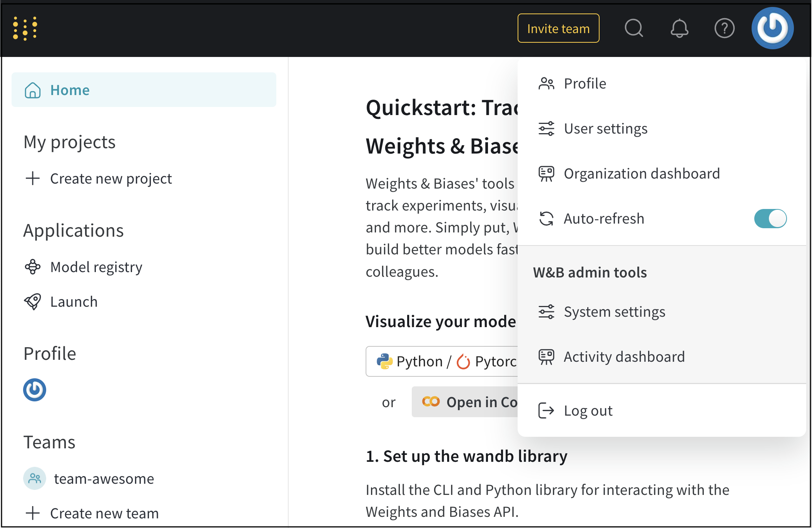
Task: Toggle the Auto-refresh switch
Action: [x=770, y=219]
